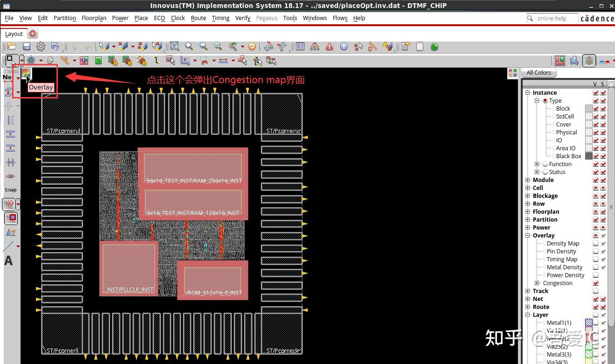Open the violation browser warning triangle icon
The height and width of the screenshot is (364, 615).
coord(329,47)
